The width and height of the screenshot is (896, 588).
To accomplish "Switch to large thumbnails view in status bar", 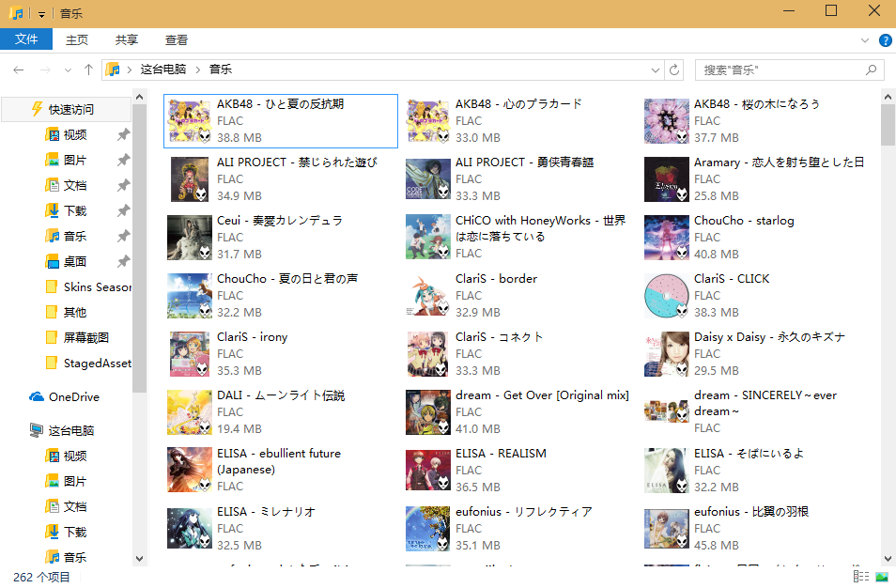I will (x=882, y=576).
